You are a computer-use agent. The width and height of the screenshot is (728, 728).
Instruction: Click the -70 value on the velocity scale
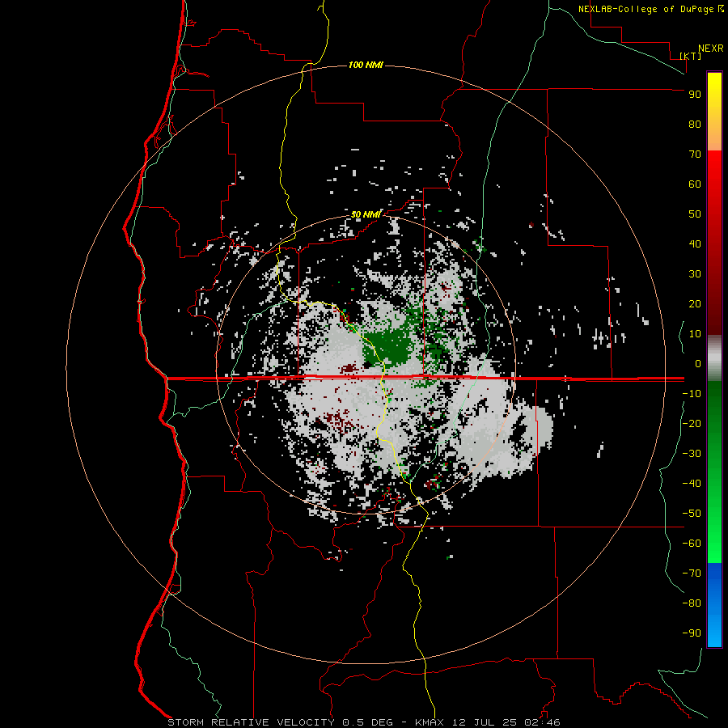(692, 574)
